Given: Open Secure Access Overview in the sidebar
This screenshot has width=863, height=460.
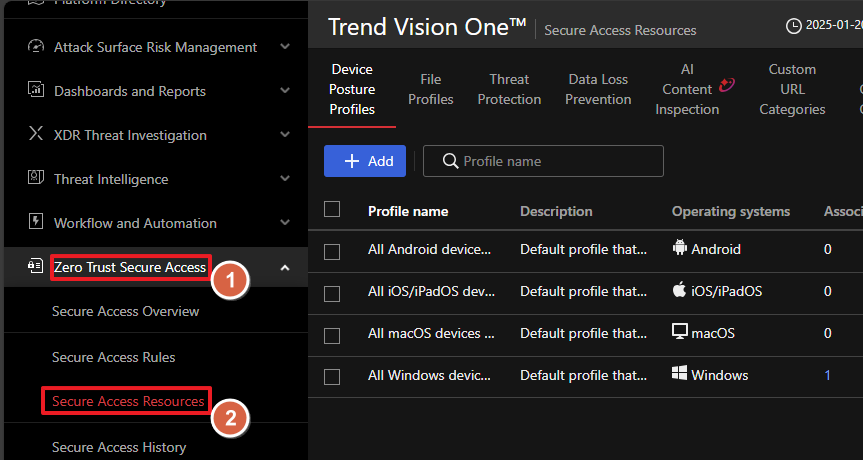Looking at the screenshot, I should [125, 311].
